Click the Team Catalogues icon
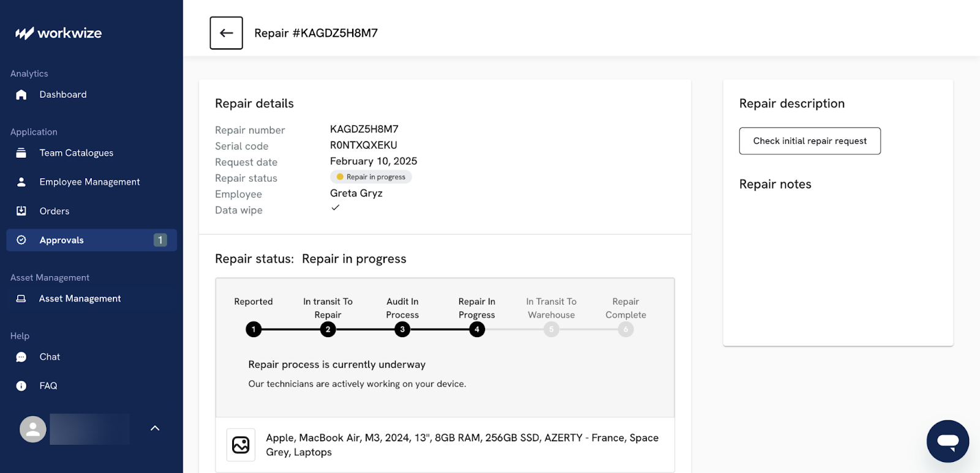This screenshot has width=980, height=473. pyautogui.click(x=21, y=153)
